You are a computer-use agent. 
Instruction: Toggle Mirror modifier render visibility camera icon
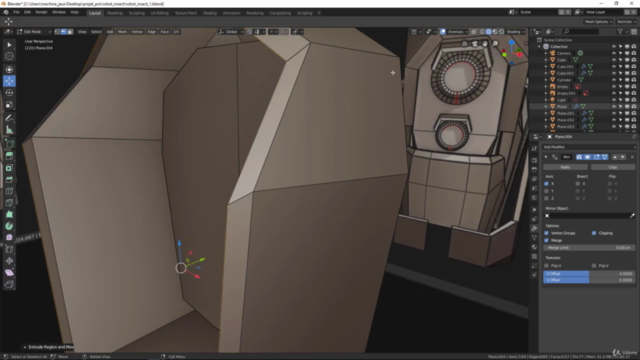click(579, 157)
